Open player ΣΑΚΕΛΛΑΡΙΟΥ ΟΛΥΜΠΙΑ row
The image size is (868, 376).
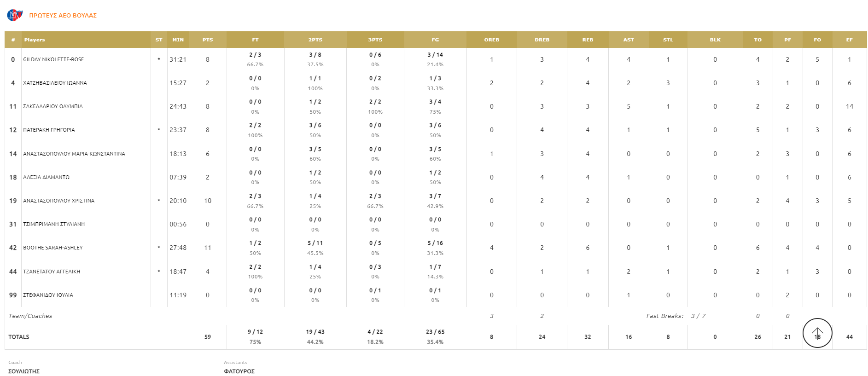tap(53, 106)
